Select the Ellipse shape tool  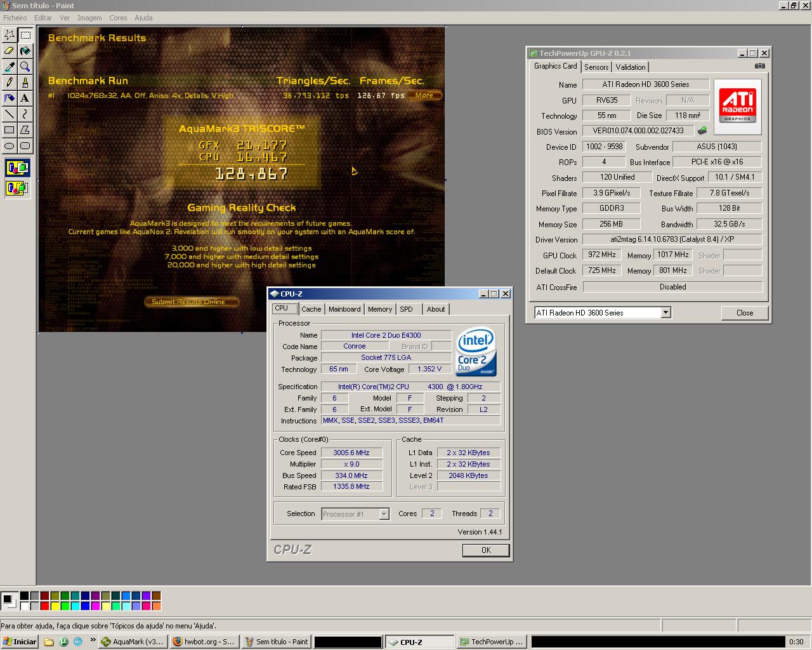10,145
